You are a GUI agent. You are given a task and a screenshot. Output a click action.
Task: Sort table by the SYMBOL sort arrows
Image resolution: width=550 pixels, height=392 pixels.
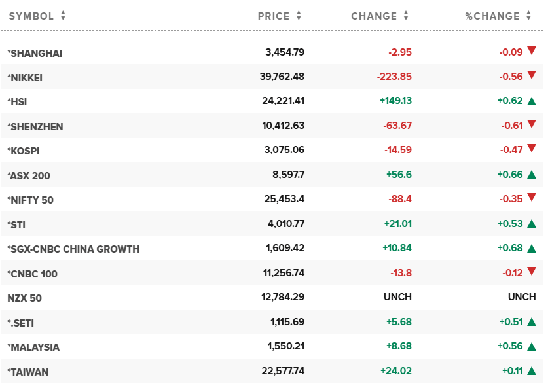coord(63,16)
